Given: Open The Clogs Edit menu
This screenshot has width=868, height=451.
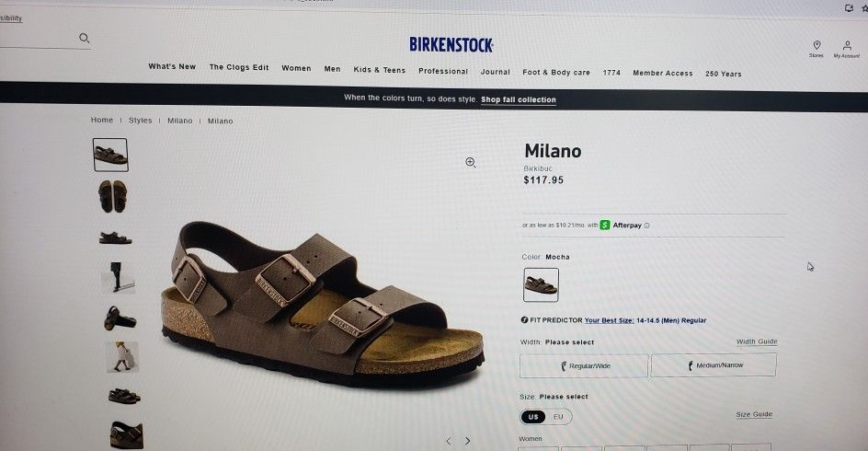Looking at the screenshot, I should click(x=238, y=67).
